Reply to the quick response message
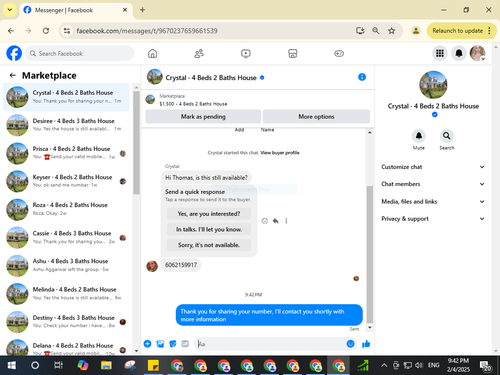This screenshot has height=375, width=500. [x=276, y=221]
